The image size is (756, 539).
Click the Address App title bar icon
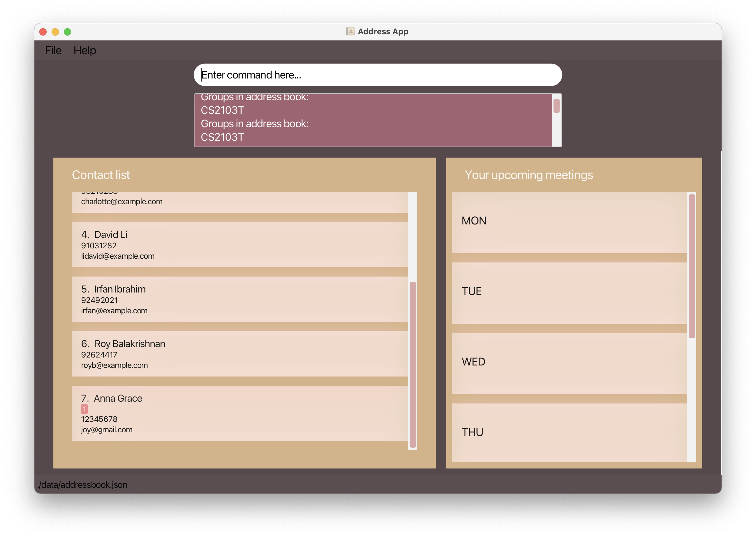click(x=350, y=32)
